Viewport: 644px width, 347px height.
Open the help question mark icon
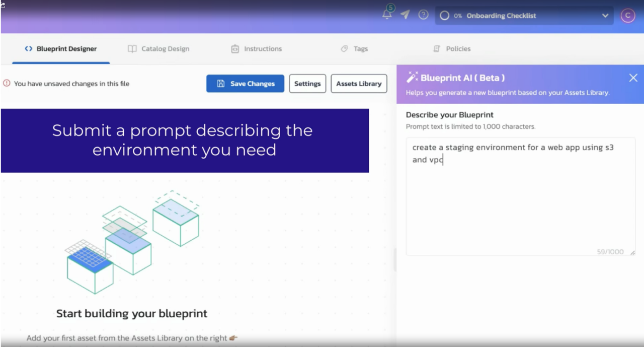point(423,15)
